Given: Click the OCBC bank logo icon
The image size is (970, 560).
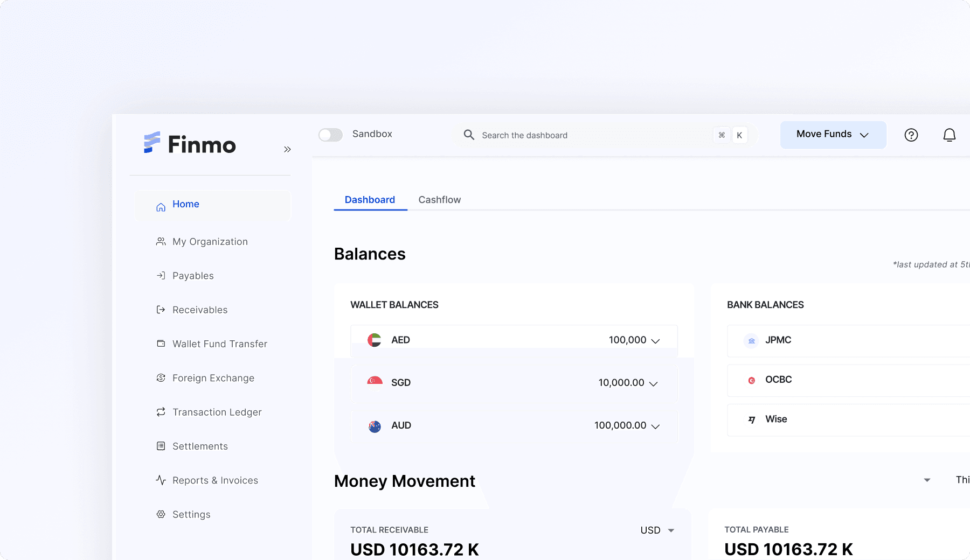Looking at the screenshot, I should [751, 380].
